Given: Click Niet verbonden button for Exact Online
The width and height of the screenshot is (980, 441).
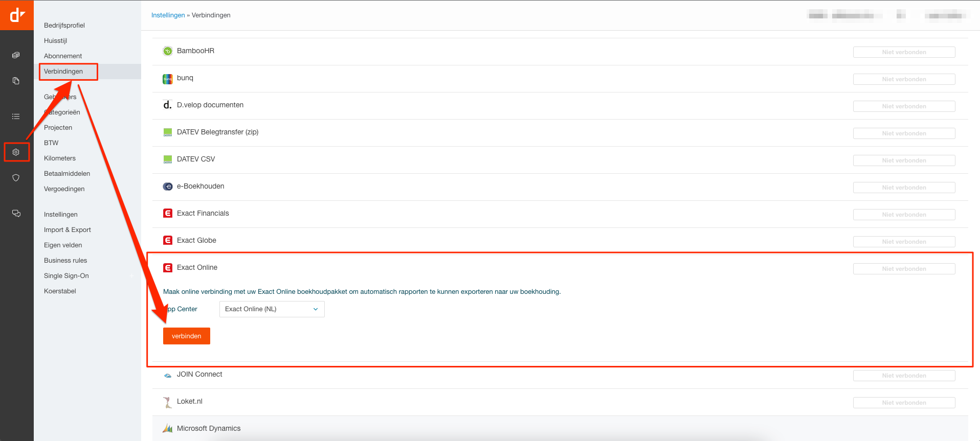Looking at the screenshot, I should [x=904, y=269].
